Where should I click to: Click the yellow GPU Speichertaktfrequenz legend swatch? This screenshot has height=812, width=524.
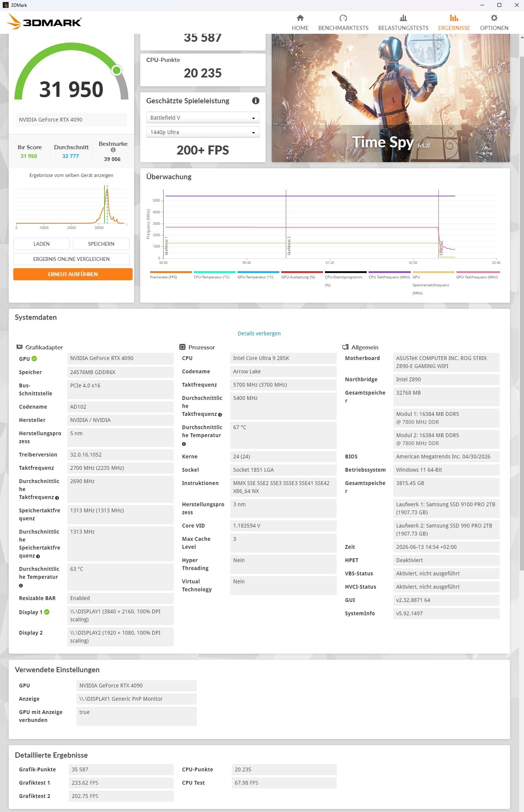click(x=434, y=272)
